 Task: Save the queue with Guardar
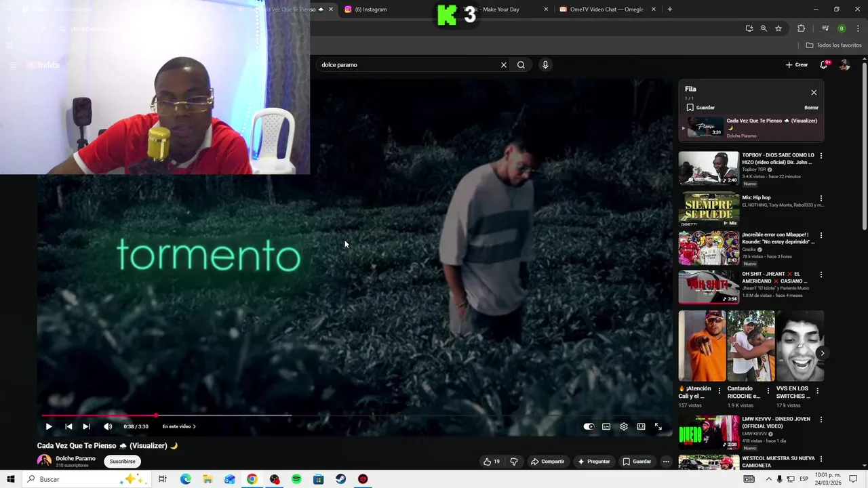pos(701,108)
